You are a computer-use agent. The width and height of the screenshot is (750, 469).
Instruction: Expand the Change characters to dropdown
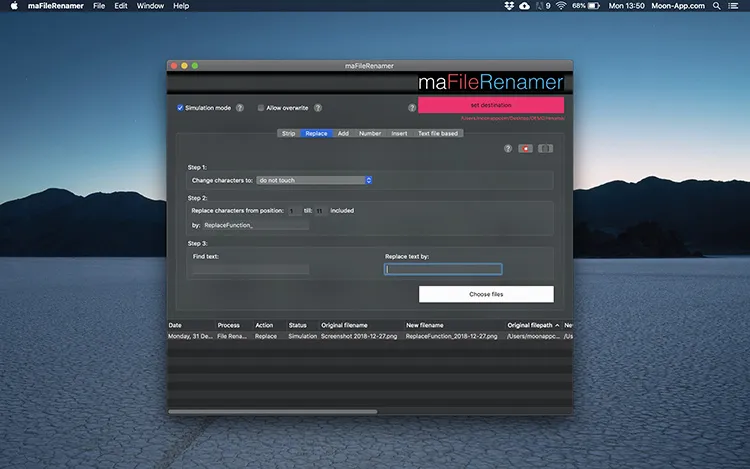point(314,180)
